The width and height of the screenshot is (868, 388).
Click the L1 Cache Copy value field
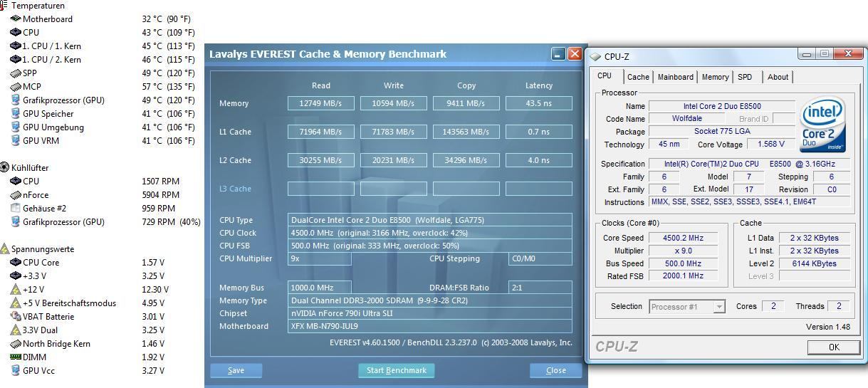pos(466,132)
